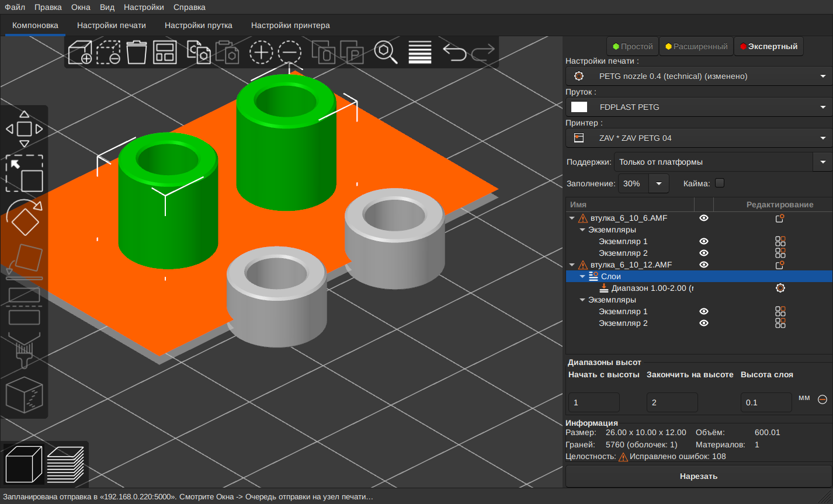Click the Undo icon in the toolbar
Viewport: 833px width, 504px height.
tap(454, 52)
